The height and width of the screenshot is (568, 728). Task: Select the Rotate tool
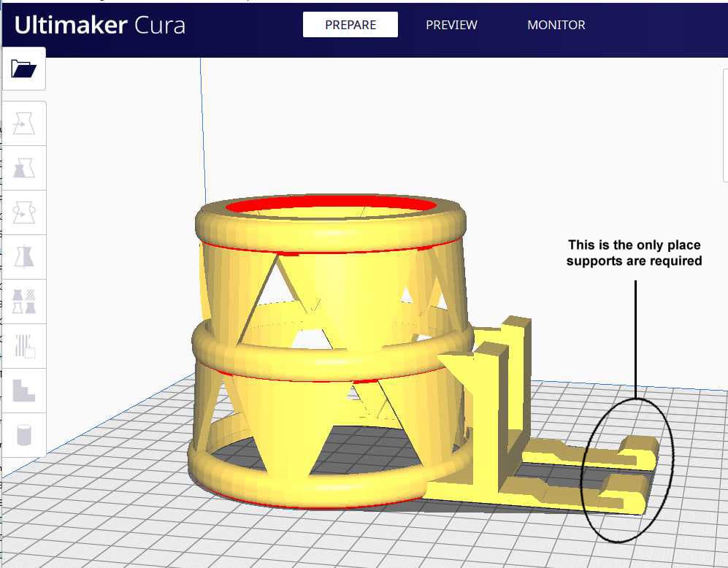[23, 212]
